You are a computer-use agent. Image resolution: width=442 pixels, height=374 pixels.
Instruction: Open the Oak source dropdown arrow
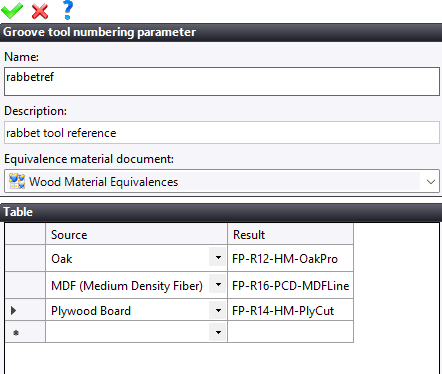(218, 258)
